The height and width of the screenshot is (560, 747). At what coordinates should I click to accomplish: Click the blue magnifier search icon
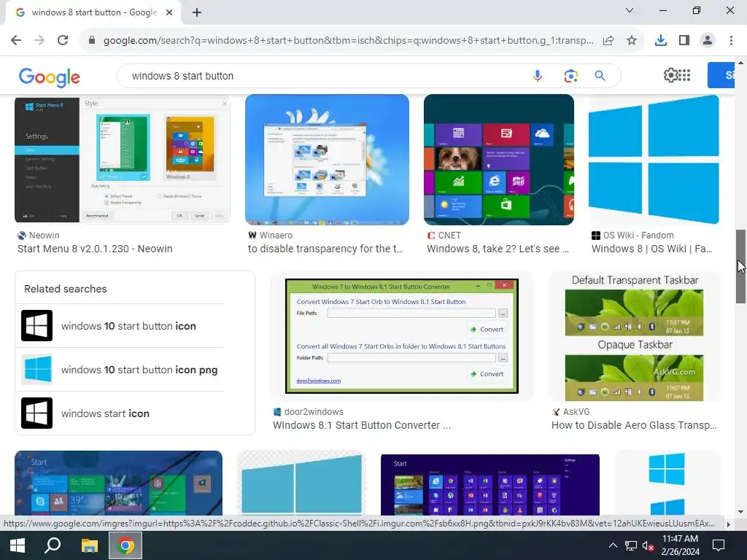click(x=600, y=76)
